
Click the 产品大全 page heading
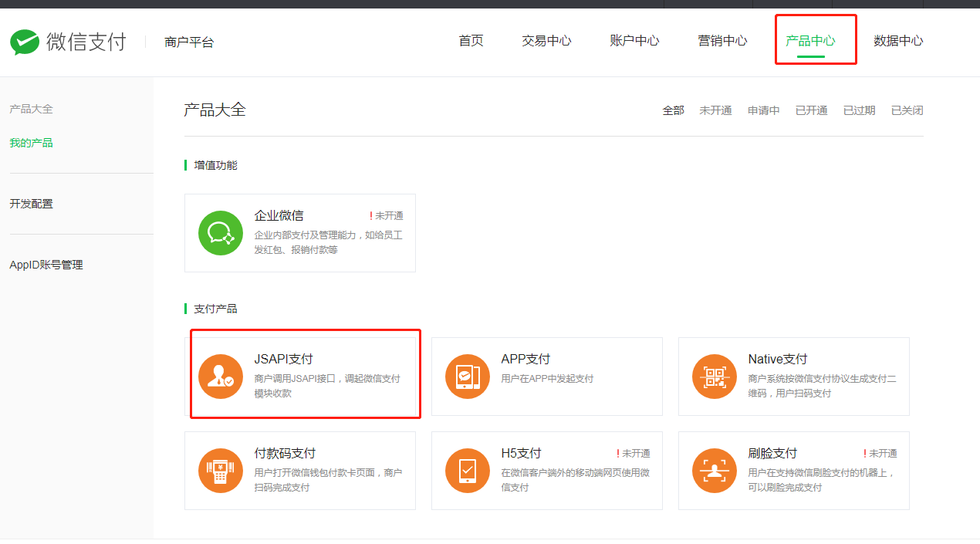pyautogui.click(x=215, y=110)
